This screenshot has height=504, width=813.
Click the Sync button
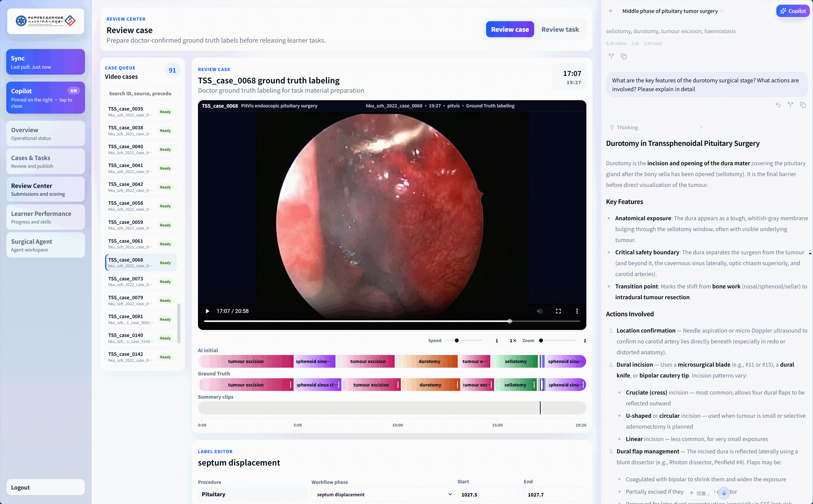pyautogui.click(x=45, y=62)
